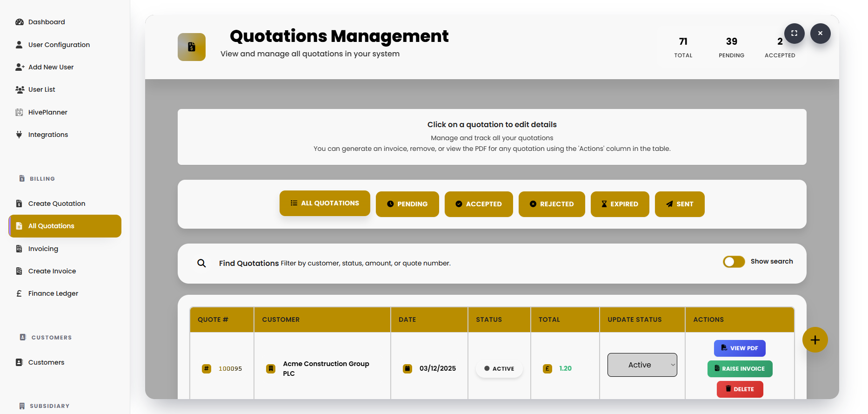Open the Active update status dropdown

point(642,365)
